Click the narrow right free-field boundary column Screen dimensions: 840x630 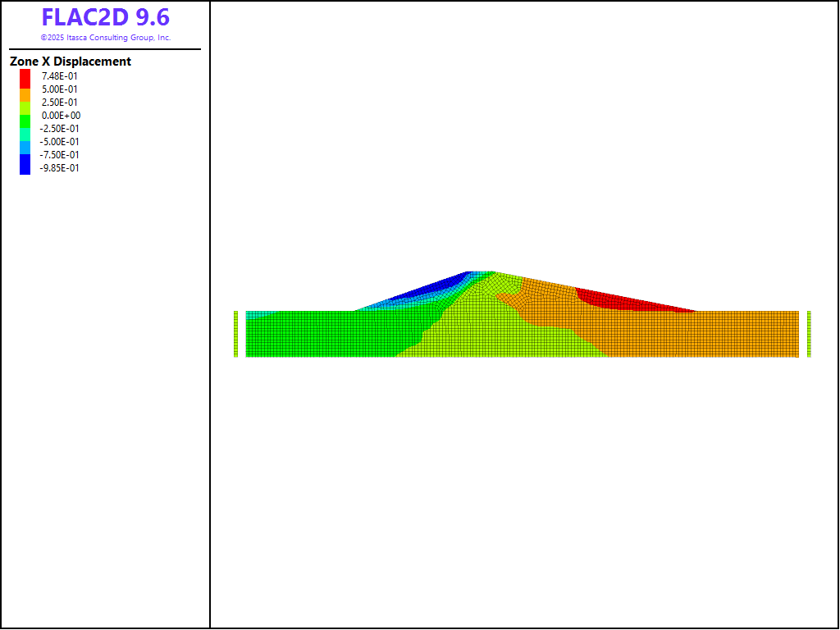(x=809, y=334)
